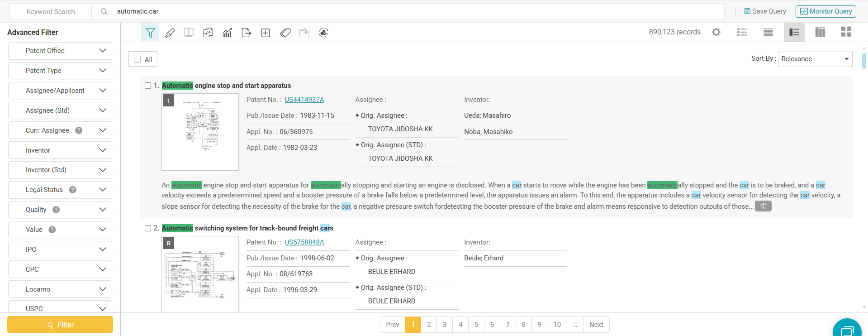Switch to grid tile view icon

point(846,32)
